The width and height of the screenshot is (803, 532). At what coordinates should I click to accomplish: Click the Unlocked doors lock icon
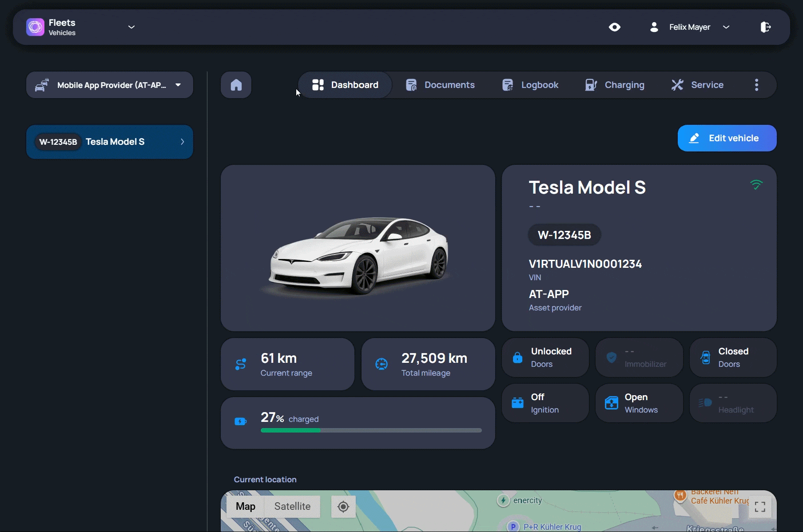(x=517, y=357)
